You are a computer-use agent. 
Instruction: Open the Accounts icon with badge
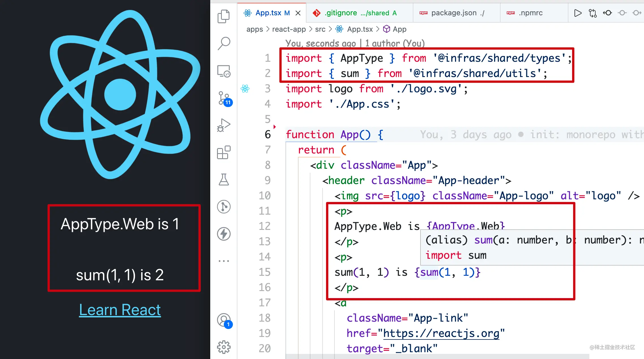[224, 320]
